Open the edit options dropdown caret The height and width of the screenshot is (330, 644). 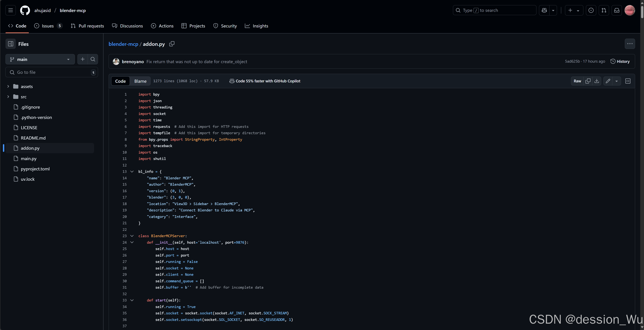(617, 81)
